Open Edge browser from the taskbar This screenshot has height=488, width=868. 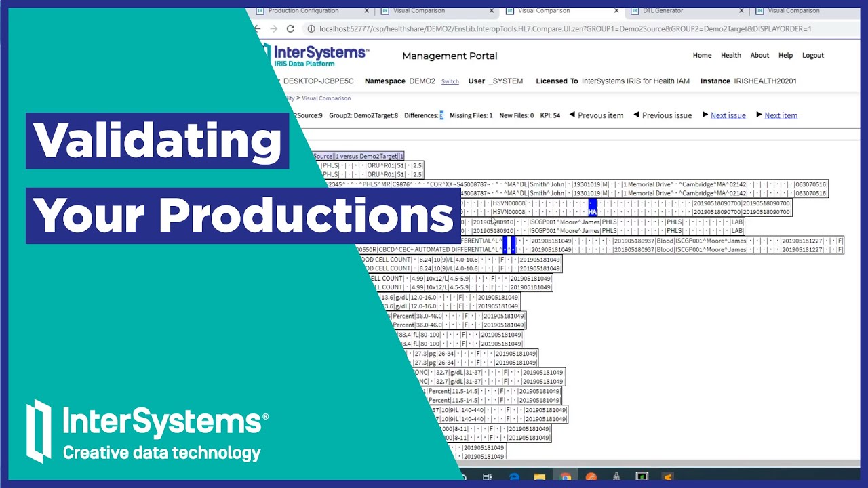coord(513,476)
